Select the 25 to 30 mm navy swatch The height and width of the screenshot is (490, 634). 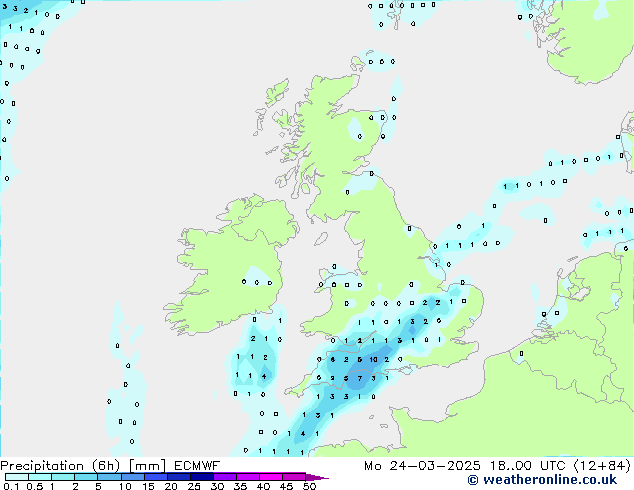click(202, 477)
